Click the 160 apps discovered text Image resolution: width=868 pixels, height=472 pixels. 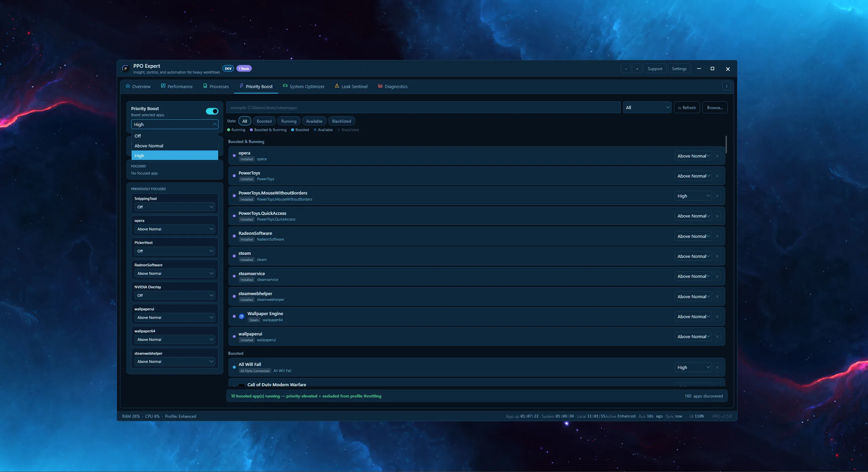pos(703,396)
